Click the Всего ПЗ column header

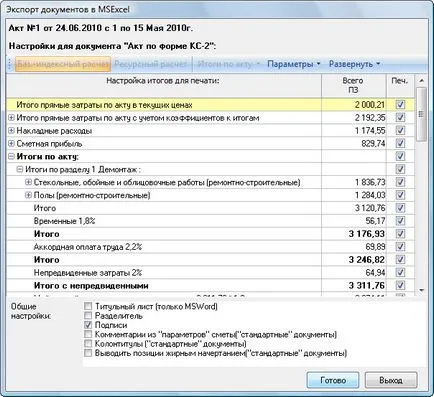(354, 85)
